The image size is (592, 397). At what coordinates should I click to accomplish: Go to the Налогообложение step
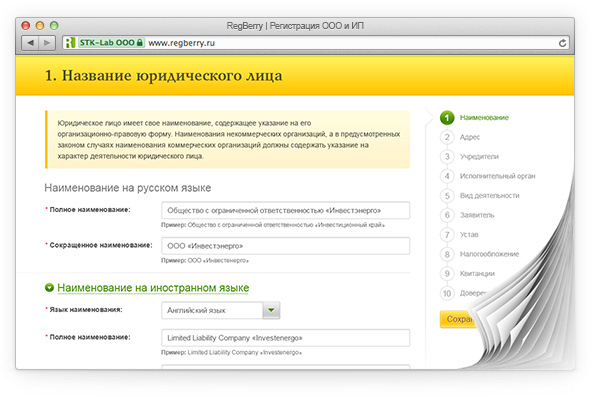pyautogui.click(x=489, y=254)
